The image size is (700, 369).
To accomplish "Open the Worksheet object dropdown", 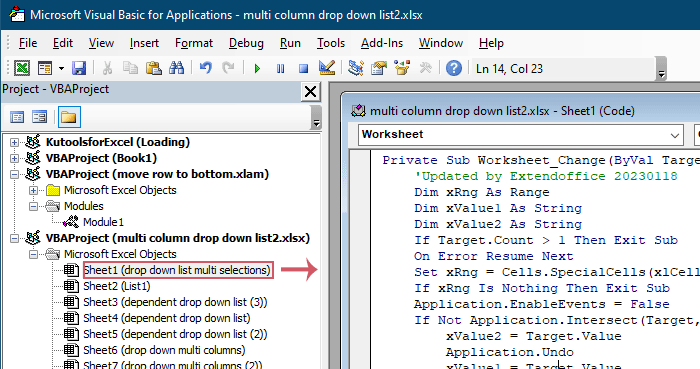I will [x=521, y=135].
